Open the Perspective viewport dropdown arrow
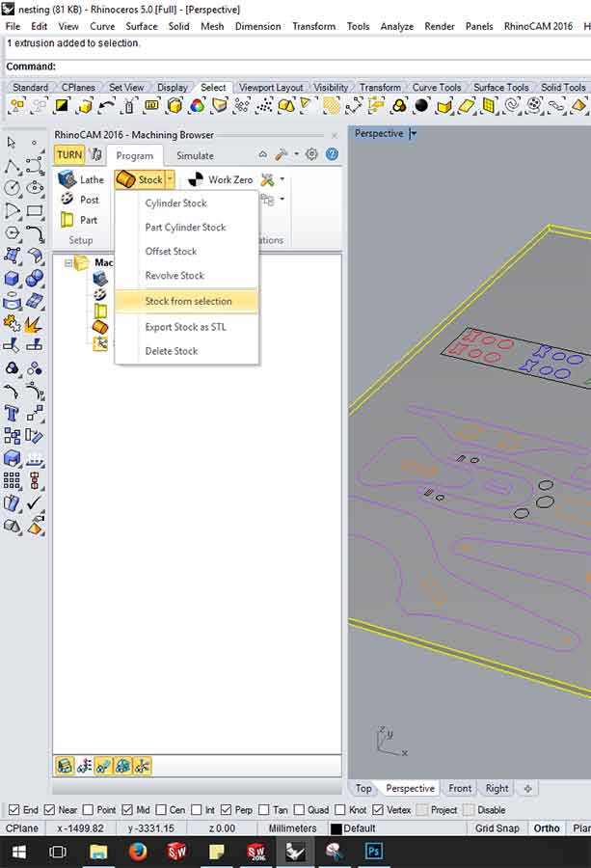The image size is (591, 868). (413, 133)
